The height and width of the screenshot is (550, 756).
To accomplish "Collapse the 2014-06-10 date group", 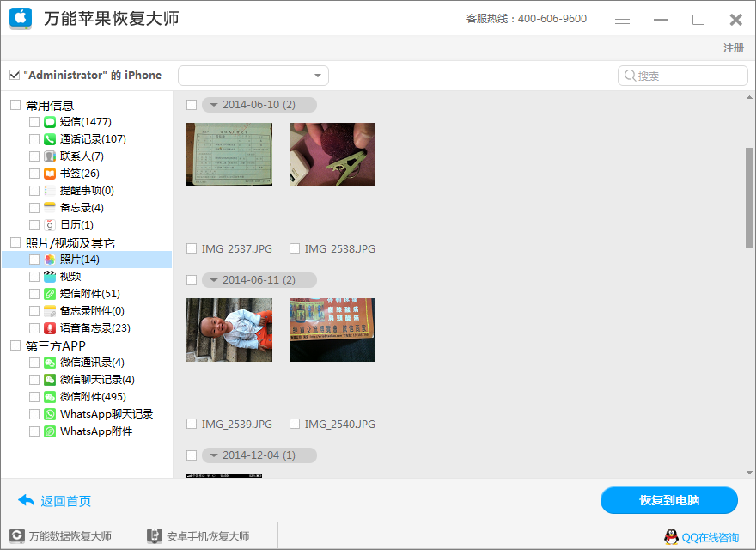I will [x=212, y=104].
